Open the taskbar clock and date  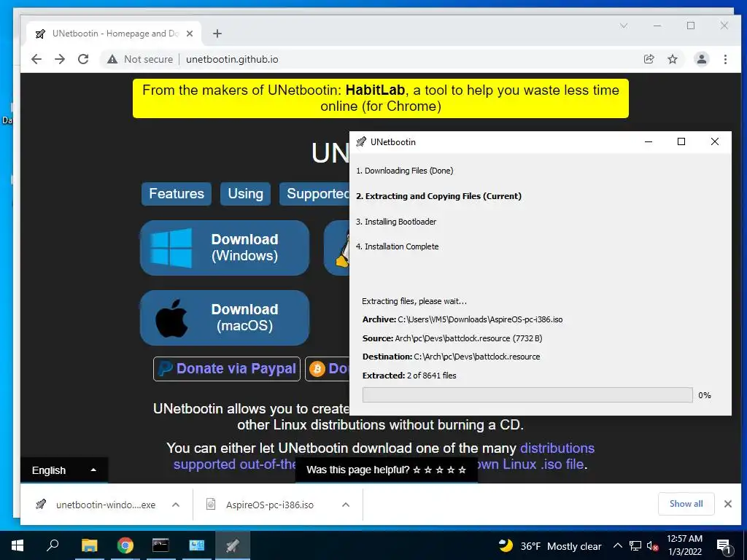[684, 545]
